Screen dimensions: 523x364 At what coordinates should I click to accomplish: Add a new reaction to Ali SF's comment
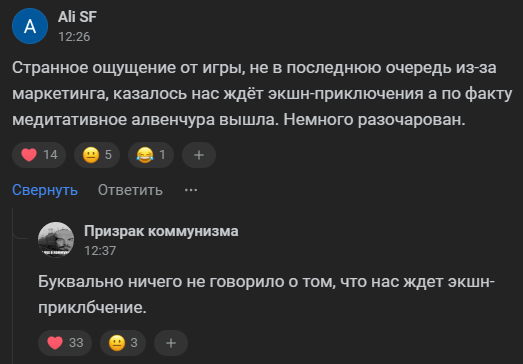coord(199,155)
